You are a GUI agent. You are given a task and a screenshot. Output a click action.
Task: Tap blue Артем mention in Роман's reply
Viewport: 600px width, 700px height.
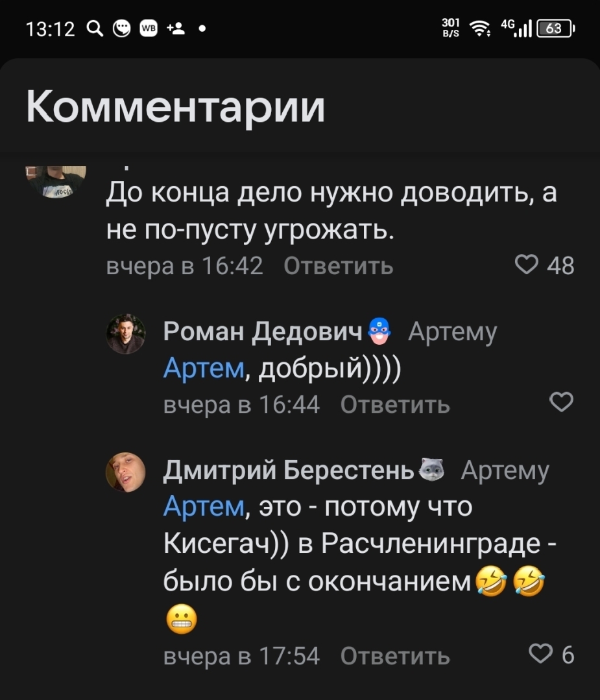click(x=203, y=369)
